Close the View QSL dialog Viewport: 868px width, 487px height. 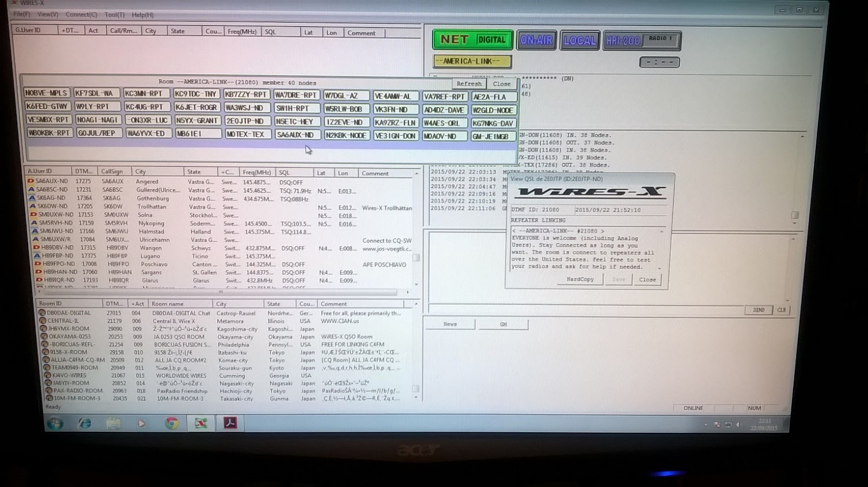647,280
